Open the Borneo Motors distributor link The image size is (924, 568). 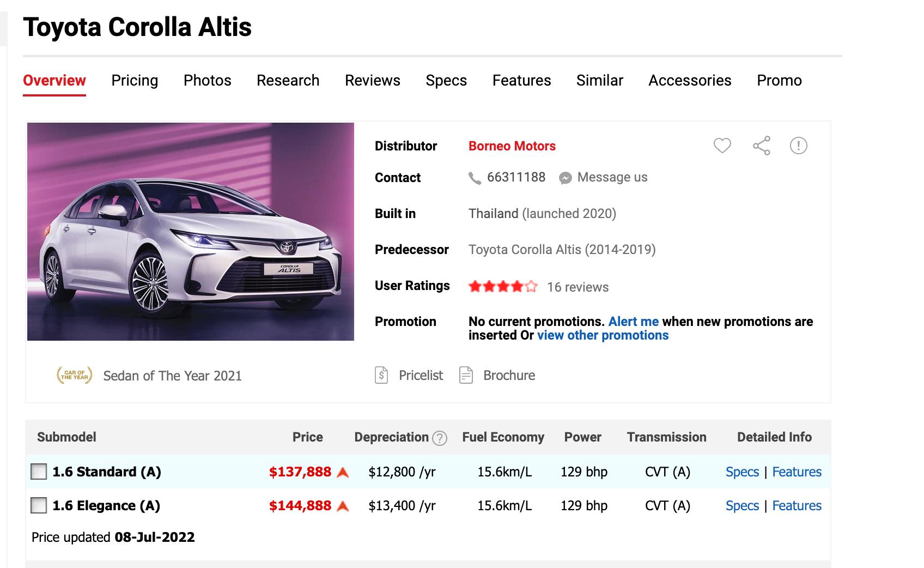click(x=512, y=146)
